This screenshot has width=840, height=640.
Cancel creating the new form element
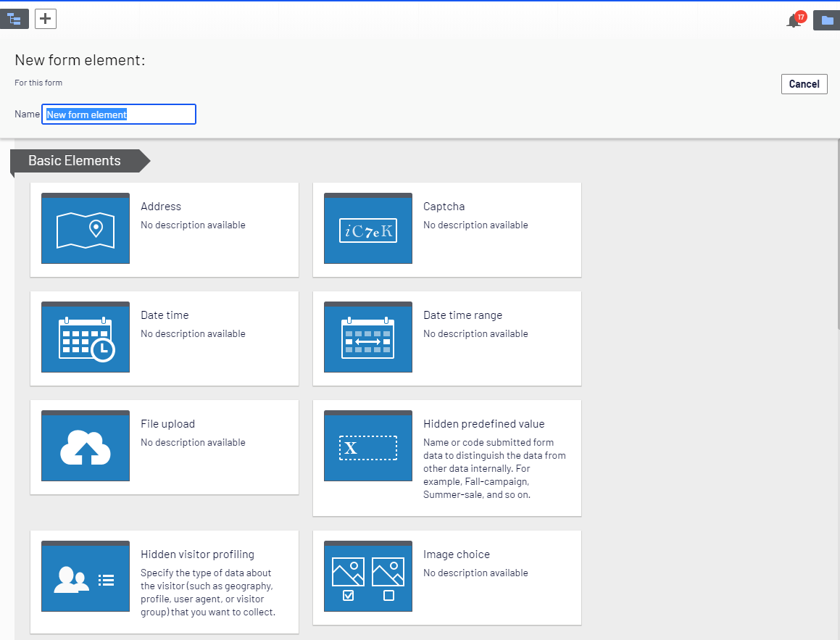point(804,84)
